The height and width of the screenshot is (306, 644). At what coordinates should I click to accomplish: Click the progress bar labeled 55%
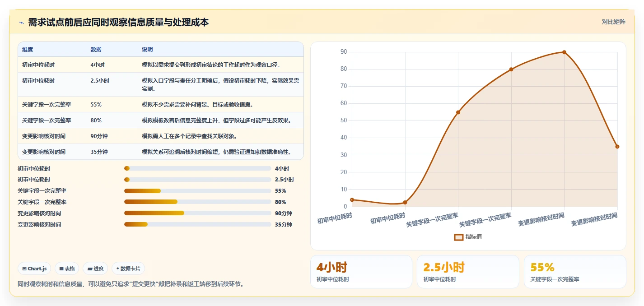point(198,191)
